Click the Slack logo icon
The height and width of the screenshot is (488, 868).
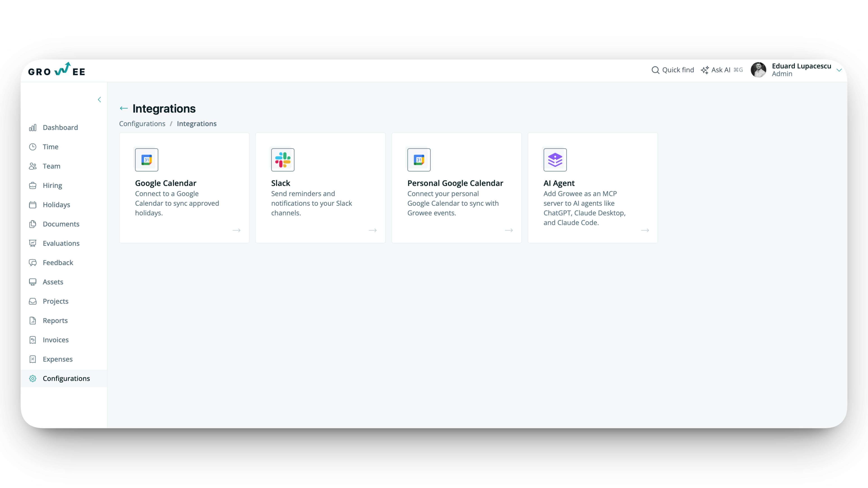(283, 160)
